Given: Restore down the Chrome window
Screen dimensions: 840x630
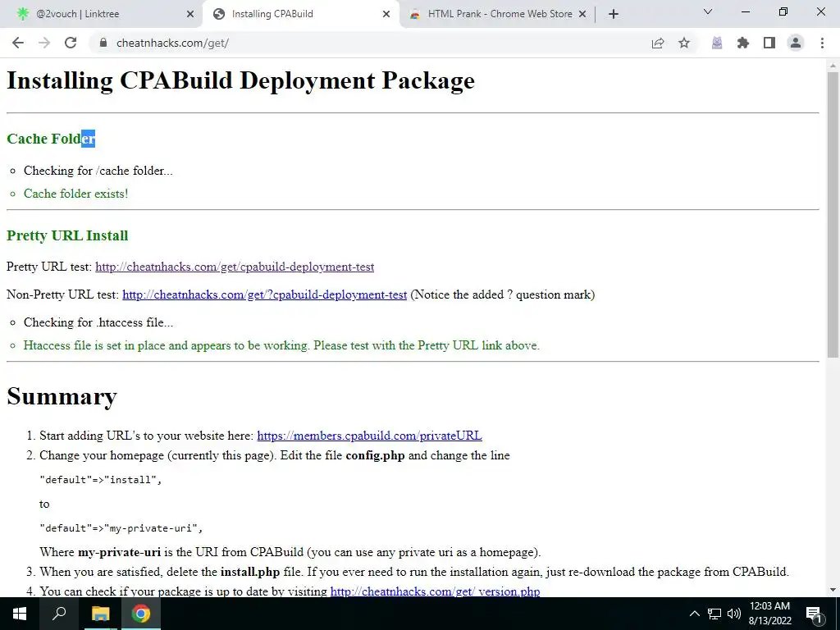Looking at the screenshot, I should click(x=783, y=11).
